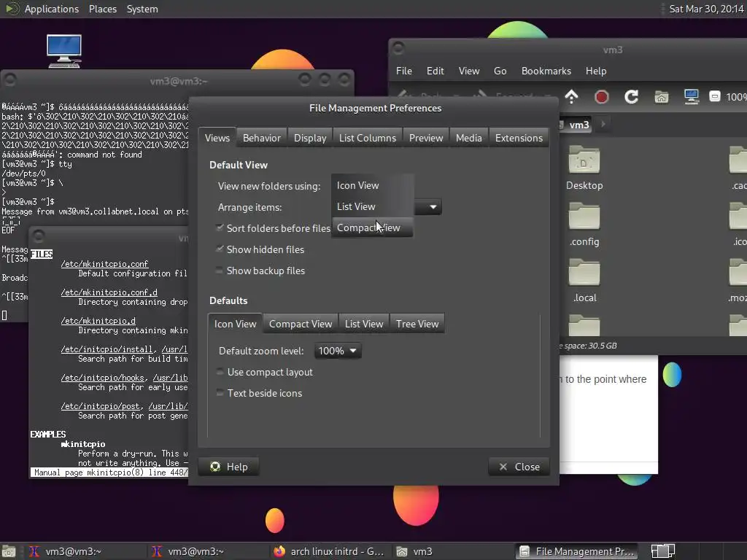Open the Go menu in vm3 window
The image size is (747, 560).
click(500, 71)
